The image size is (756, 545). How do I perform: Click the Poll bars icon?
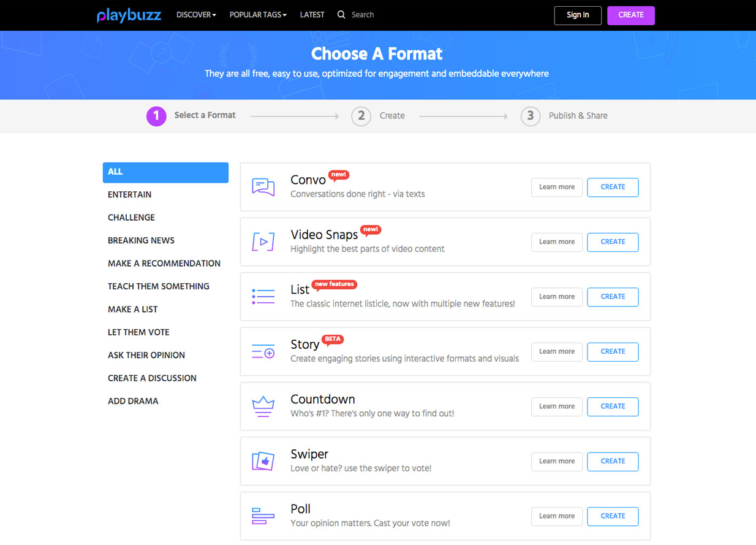click(263, 516)
